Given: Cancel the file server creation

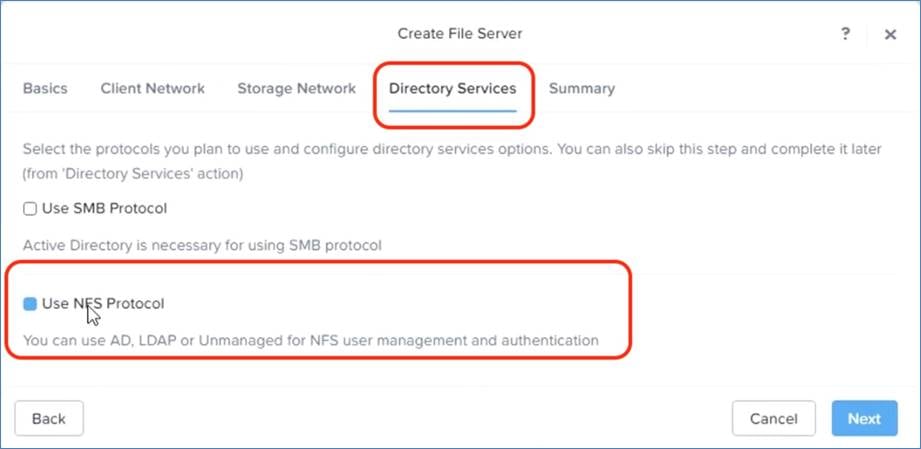Looking at the screenshot, I should point(774,418).
